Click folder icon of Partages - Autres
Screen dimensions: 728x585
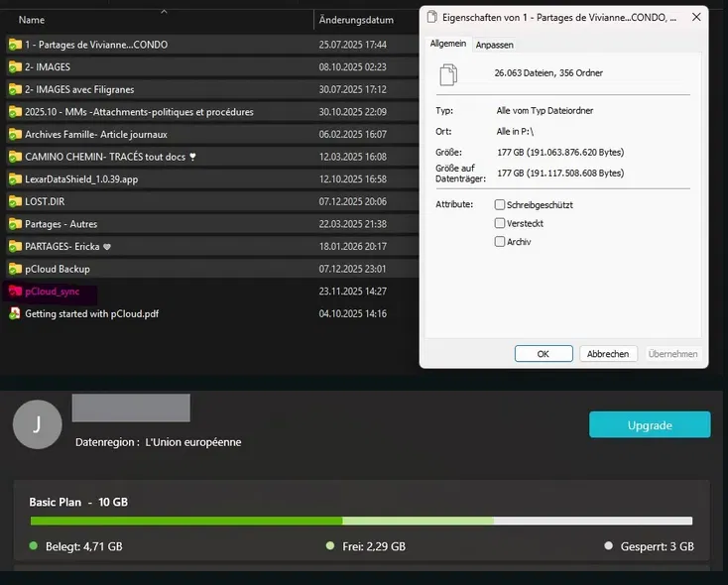(15, 224)
